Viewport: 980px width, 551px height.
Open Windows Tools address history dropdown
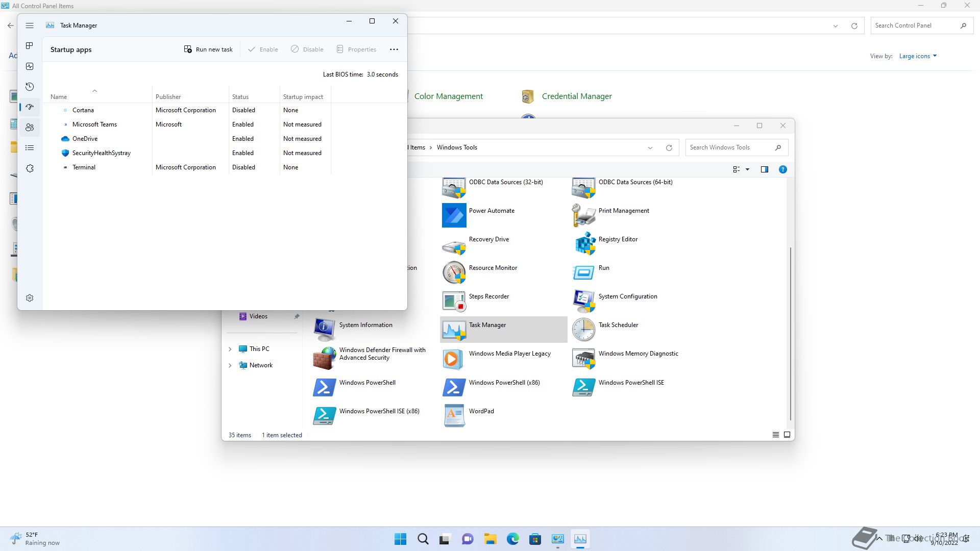[650, 148]
